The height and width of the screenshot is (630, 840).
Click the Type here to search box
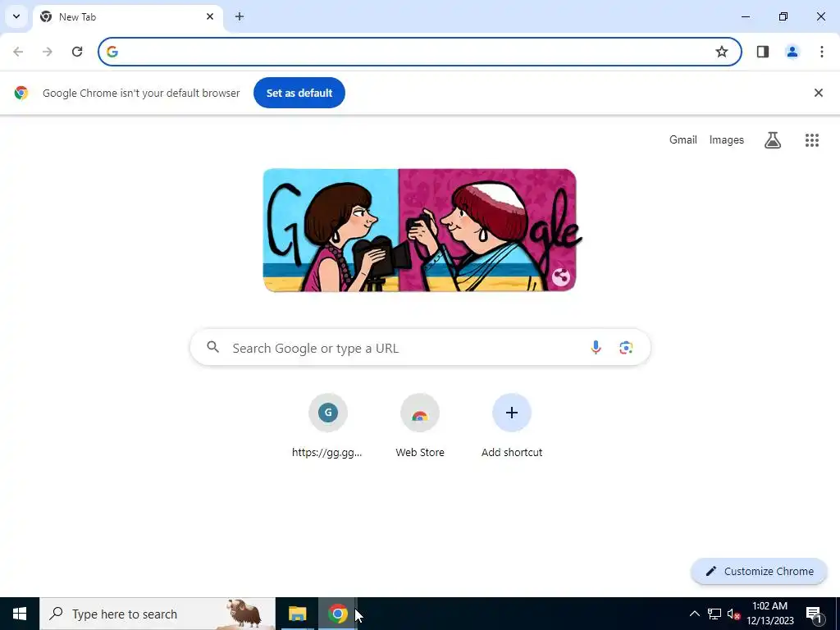[157, 614]
